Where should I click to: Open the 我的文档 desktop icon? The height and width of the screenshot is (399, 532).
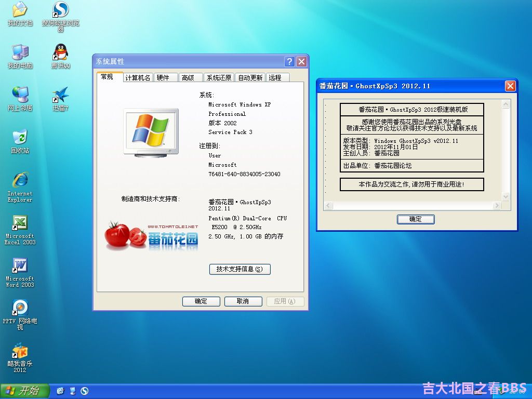(20, 14)
